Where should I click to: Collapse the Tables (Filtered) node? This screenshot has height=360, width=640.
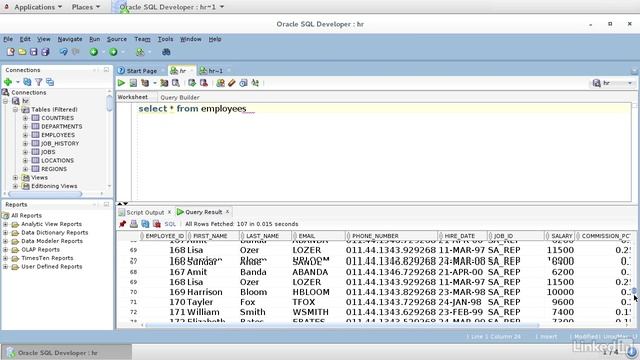(15, 109)
